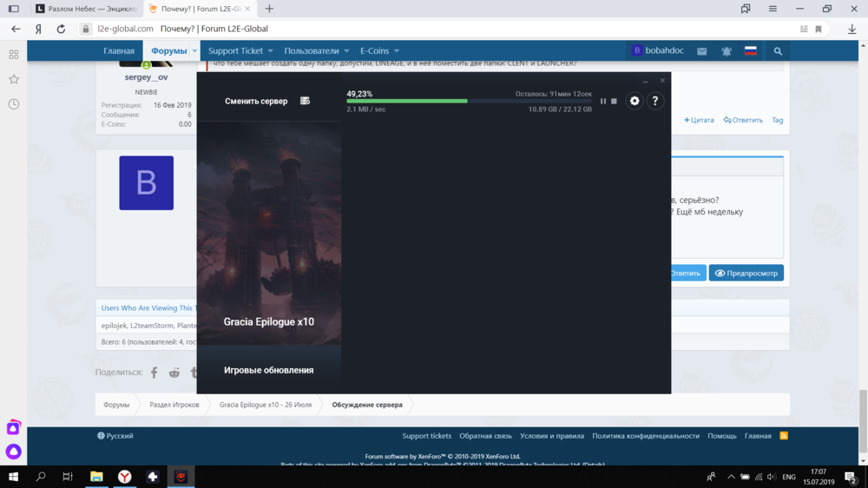Expand the Пользователи menu
Viewport: 868px width, 488px height.
317,51
